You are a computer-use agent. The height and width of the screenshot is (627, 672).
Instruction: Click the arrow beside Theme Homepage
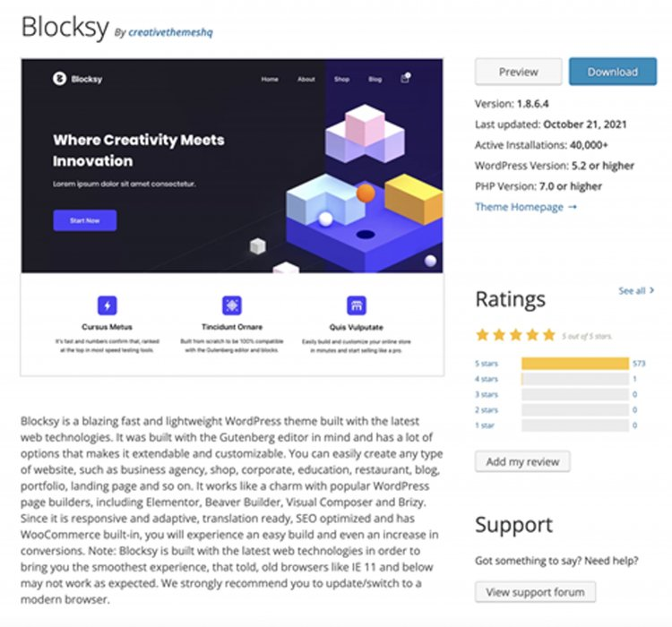coord(573,207)
